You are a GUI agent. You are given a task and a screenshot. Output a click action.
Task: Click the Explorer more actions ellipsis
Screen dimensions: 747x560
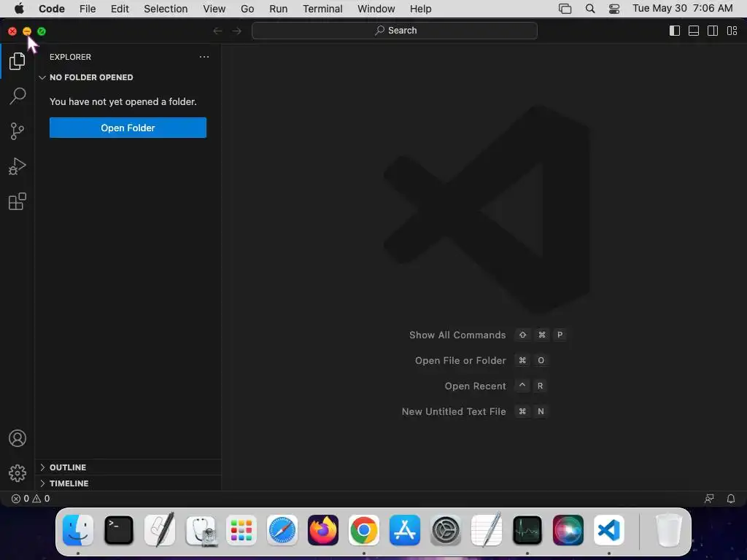pos(204,57)
